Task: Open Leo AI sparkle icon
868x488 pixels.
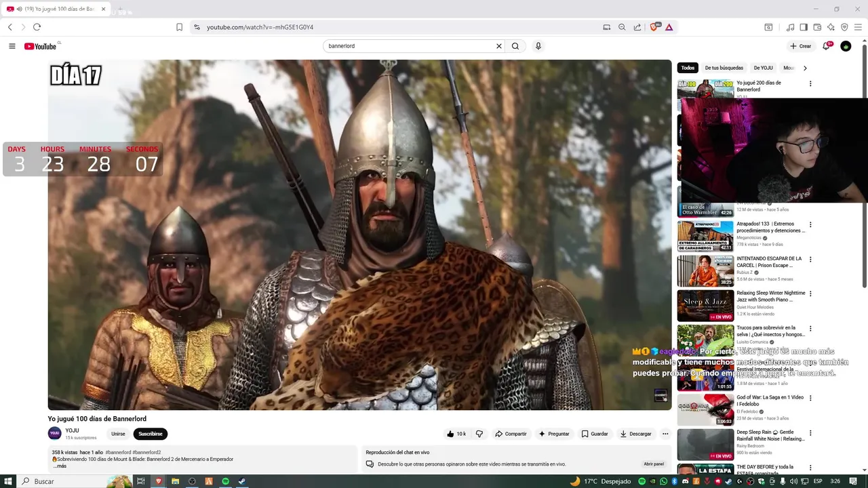Action: point(831,27)
